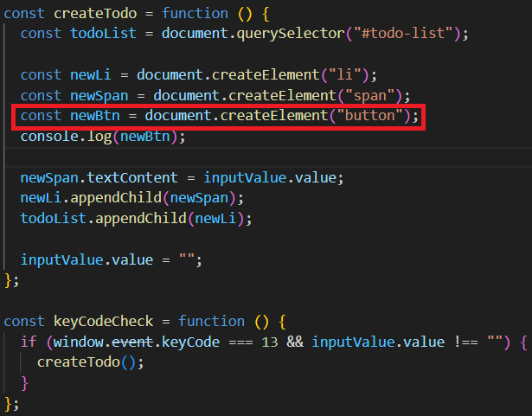The width and height of the screenshot is (532, 416).
Task: Click newSpan.textContent assignment
Action: (99, 178)
